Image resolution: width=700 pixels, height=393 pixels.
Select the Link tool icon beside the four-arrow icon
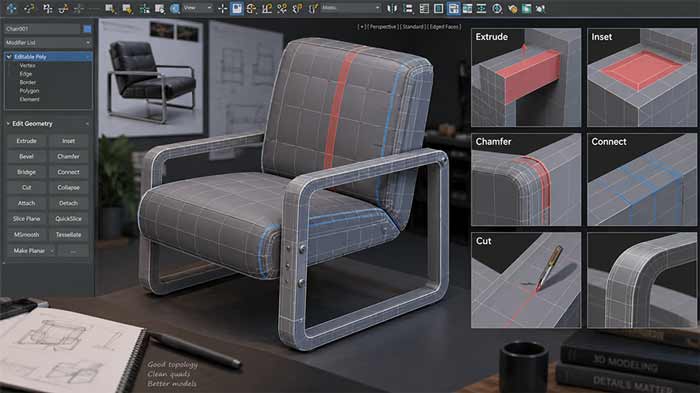click(x=29, y=8)
